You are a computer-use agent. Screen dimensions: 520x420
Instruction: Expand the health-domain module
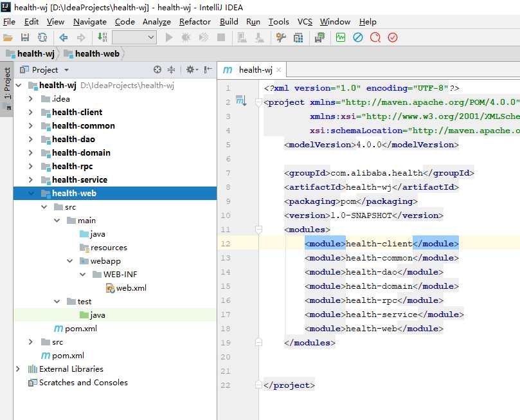coord(30,153)
